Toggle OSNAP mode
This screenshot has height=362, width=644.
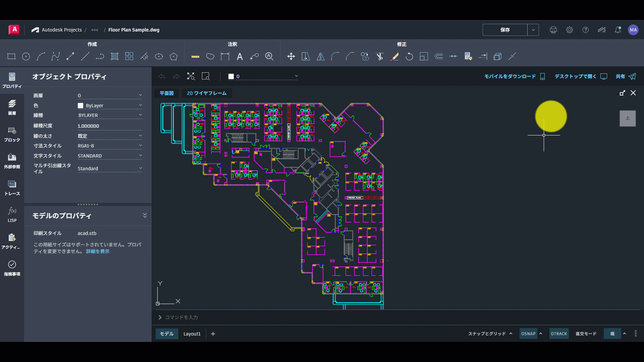point(528,334)
